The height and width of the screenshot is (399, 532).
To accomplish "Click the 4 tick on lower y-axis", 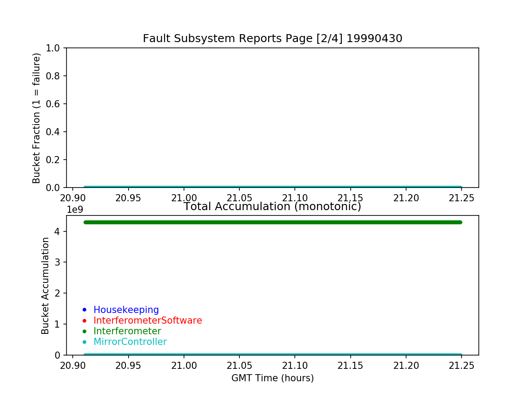I will pos(58,231).
